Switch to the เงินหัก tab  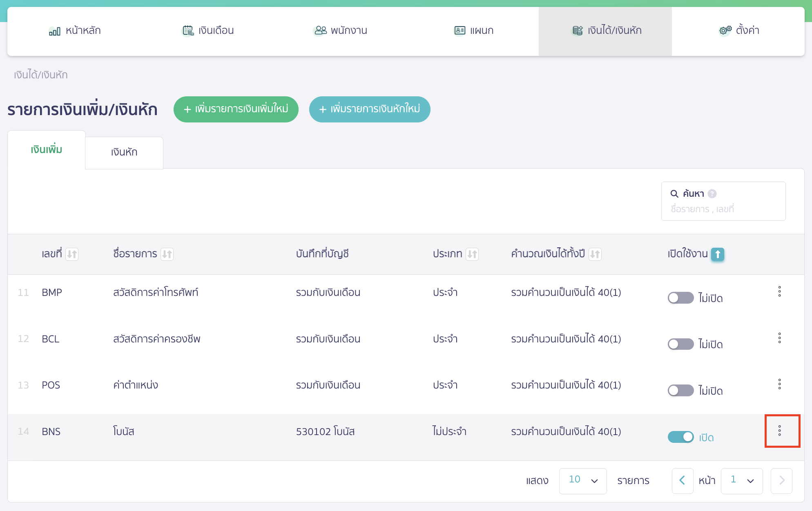click(124, 152)
